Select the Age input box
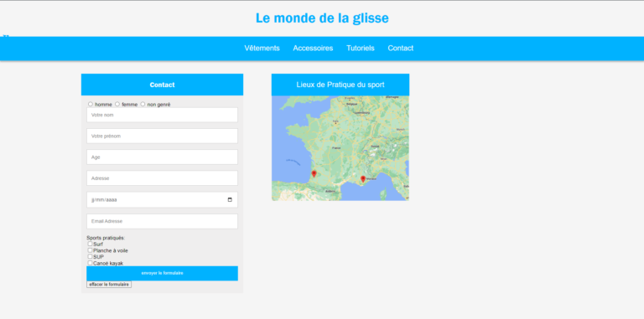The height and width of the screenshot is (319, 644). point(162,157)
